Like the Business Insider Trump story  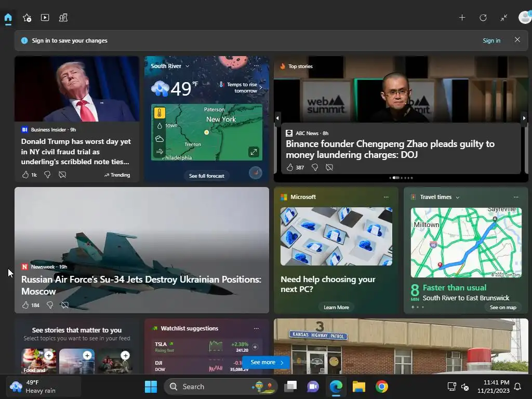25,175
